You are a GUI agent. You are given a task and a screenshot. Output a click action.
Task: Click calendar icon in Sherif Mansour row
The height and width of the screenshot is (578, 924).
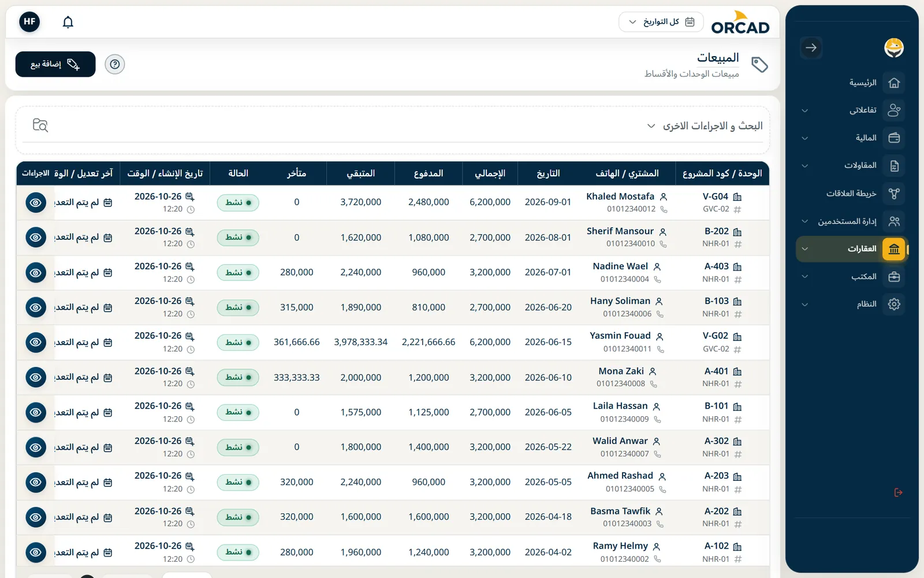point(108,238)
